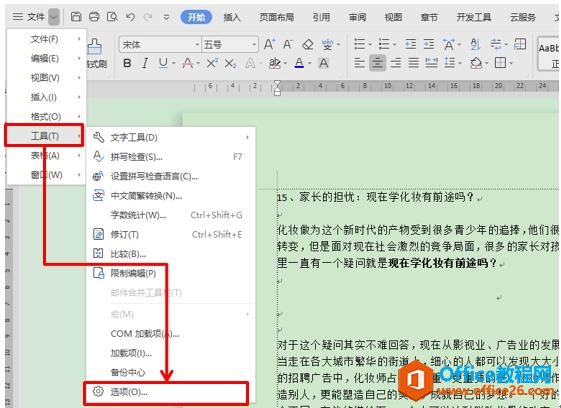Redo the last action
The width and height of the screenshot is (561, 408).
tap(148, 16)
